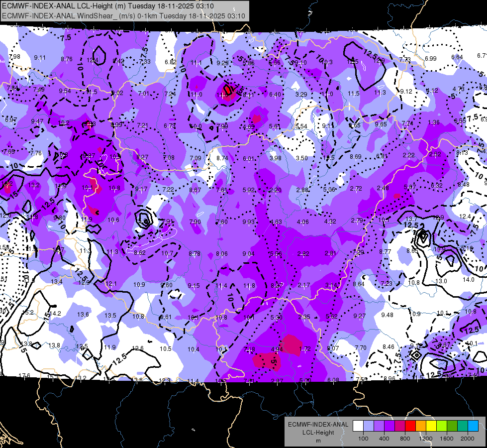The image size is (487, 448).
Task: Click the wind shear value 9.27
Action: coord(359,316)
